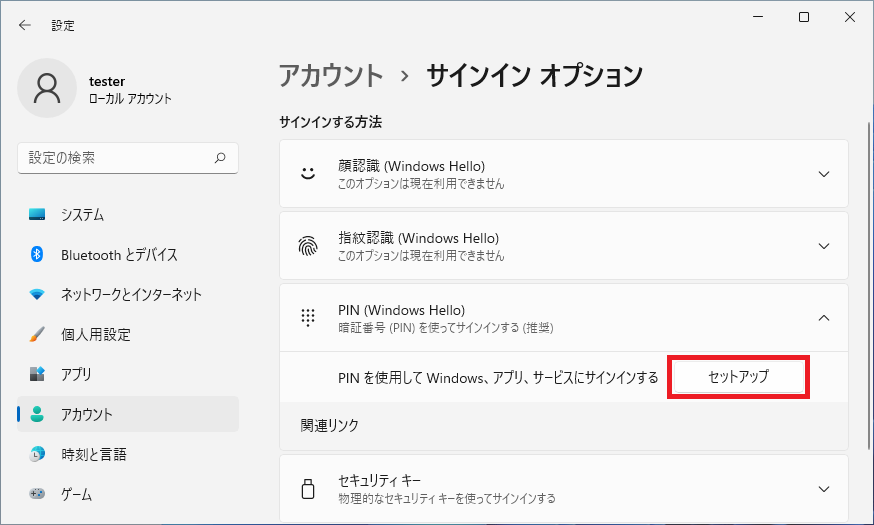Click セキュリティ キー title text
Viewport: 874px width, 525px height.
pos(379,480)
